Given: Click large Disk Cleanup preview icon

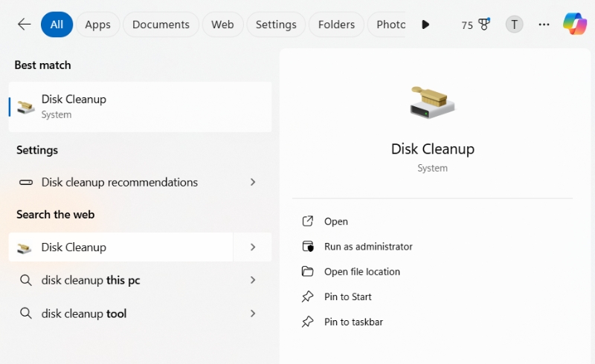Looking at the screenshot, I should click(x=432, y=103).
